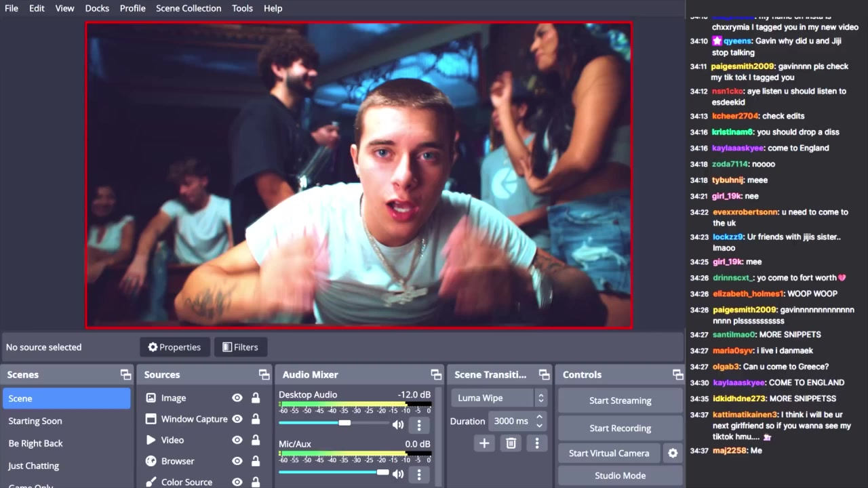This screenshot has width=868, height=488.
Task: Open virtual camera settings gear
Action: [x=673, y=453]
